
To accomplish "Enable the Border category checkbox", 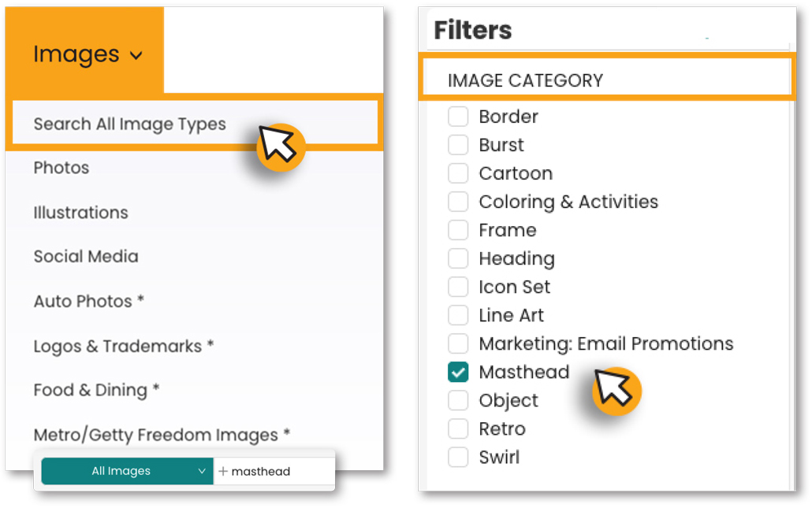I will tap(458, 117).
